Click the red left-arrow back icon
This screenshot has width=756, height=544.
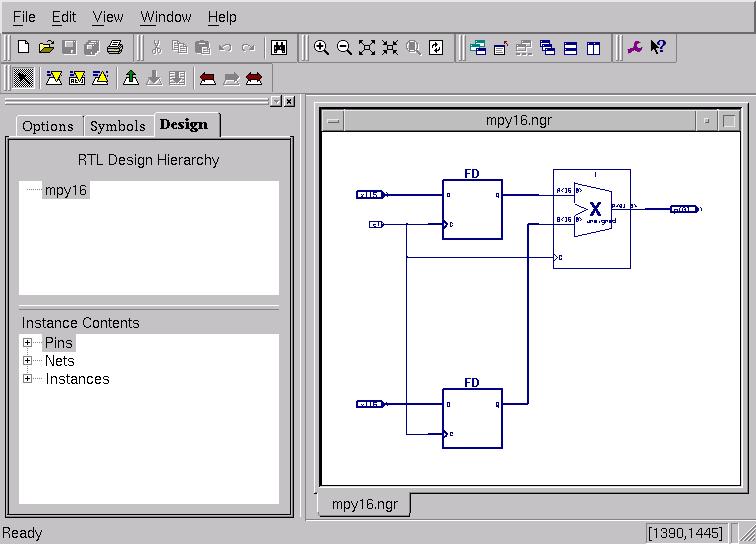(x=207, y=78)
